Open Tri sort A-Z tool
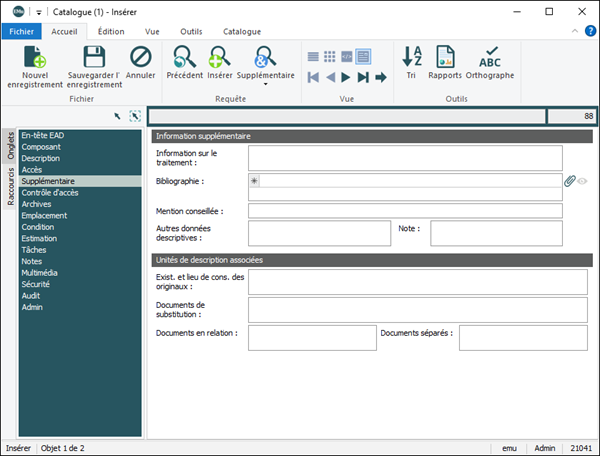The image size is (600, 456). (x=412, y=57)
